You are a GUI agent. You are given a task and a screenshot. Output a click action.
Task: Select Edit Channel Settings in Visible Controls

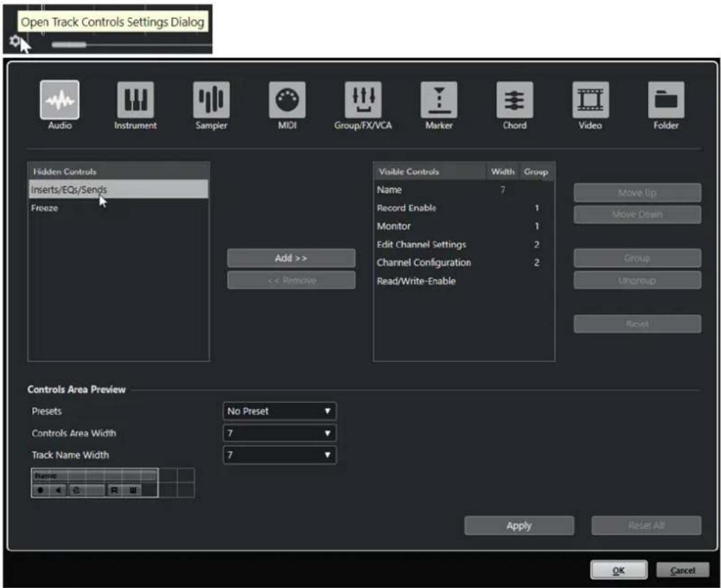click(464, 244)
